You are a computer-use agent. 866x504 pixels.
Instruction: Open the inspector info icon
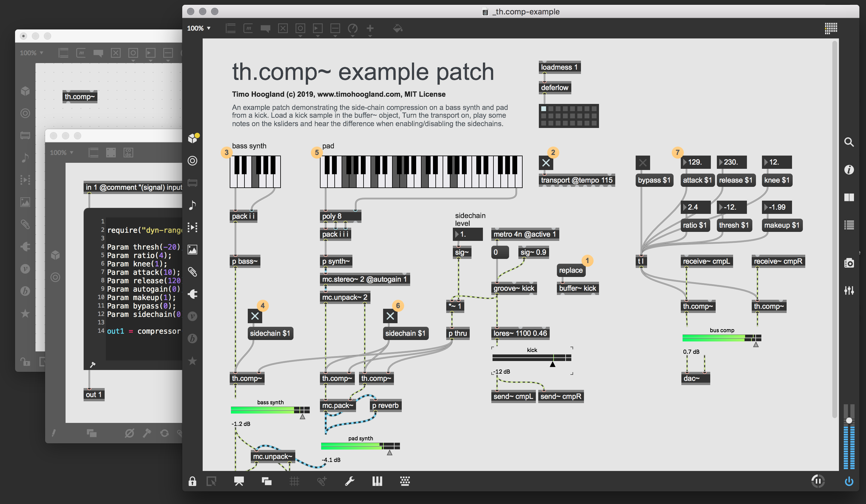tap(849, 170)
